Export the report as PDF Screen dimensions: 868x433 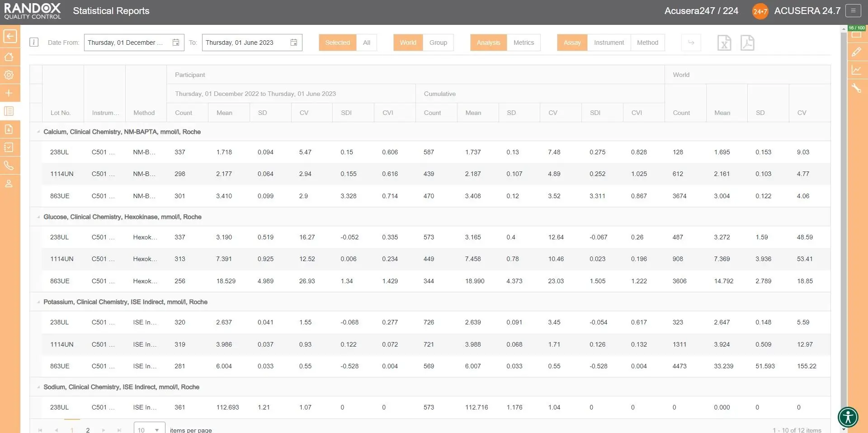(x=748, y=43)
